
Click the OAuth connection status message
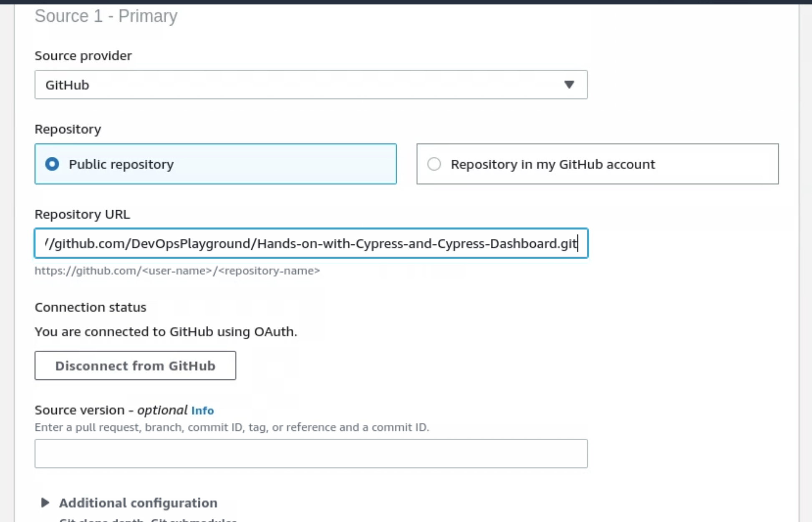pyautogui.click(x=166, y=331)
